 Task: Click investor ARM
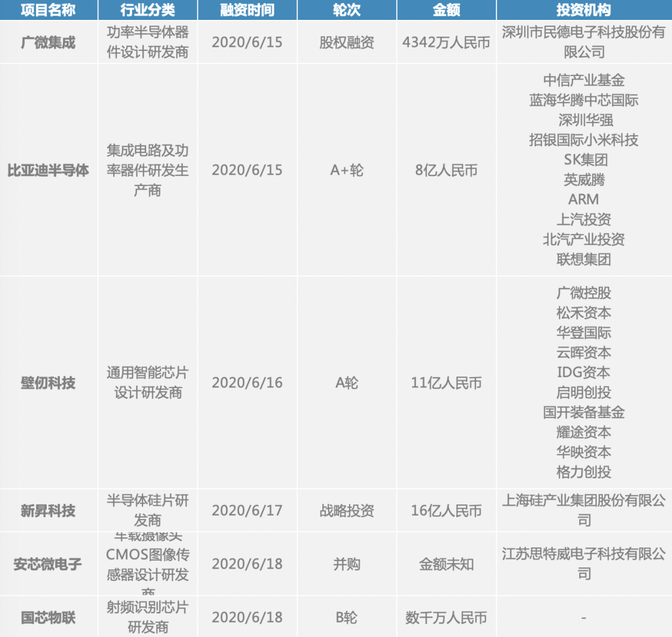584,199
